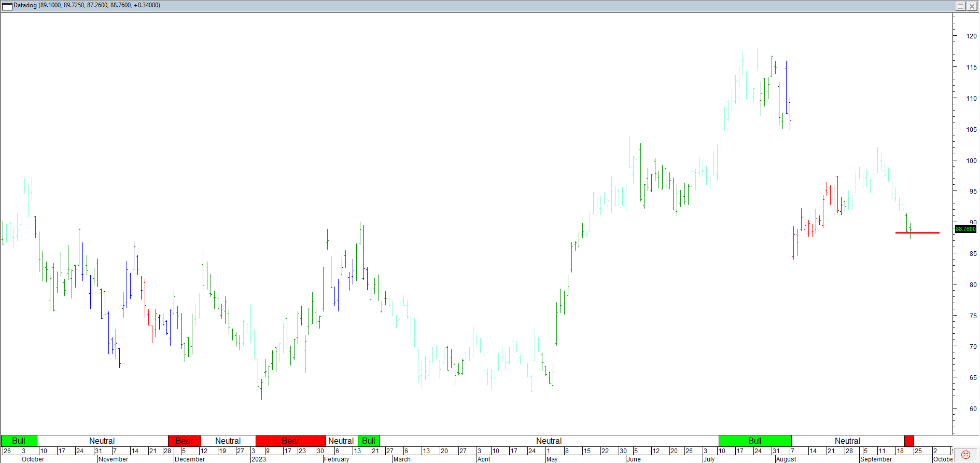This screenshot has height=463, width=980.
Task: Click the November month label on date axis
Action: pyautogui.click(x=113, y=459)
